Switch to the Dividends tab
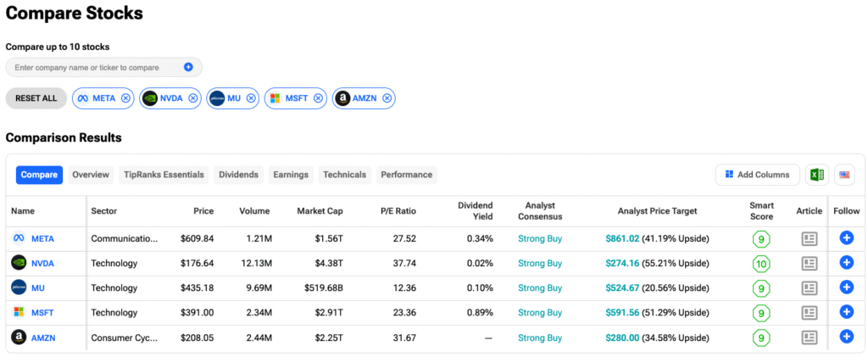Screen dimensions: 868x357 238,175
